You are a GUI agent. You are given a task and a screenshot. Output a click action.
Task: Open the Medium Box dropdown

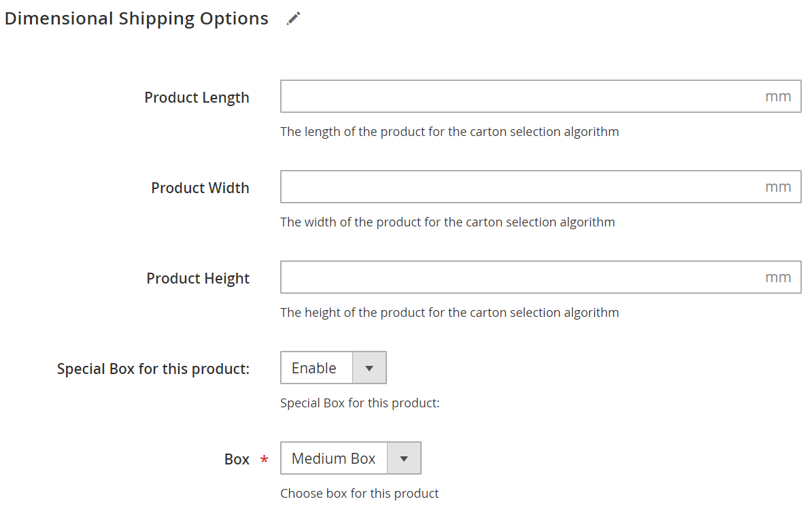tap(351, 458)
